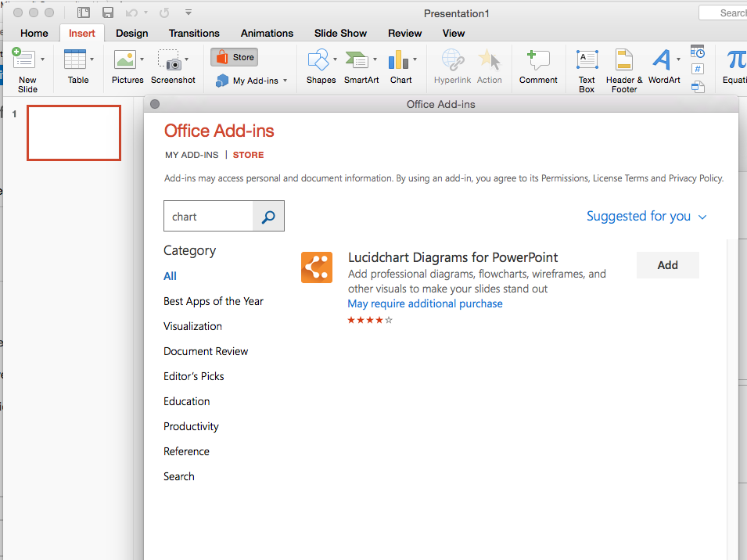Image resolution: width=747 pixels, height=560 pixels.
Task: Click May require additional purchase link
Action: click(x=425, y=303)
